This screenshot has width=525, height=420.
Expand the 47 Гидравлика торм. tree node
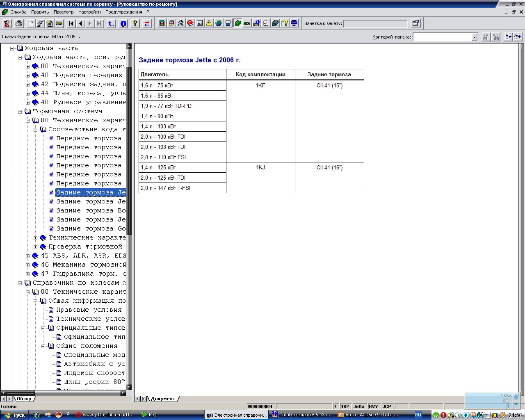click(28, 274)
